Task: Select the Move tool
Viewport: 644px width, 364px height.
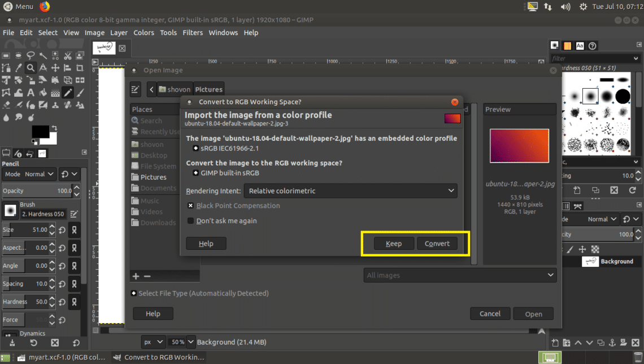Action: tap(55, 68)
